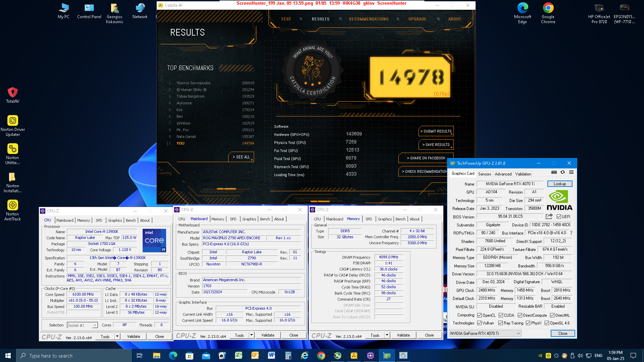The height and width of the screenshot is (362, 644).
Task: Open the Network desktop icon
Action: pyautogui.click(x=140, y=11)
